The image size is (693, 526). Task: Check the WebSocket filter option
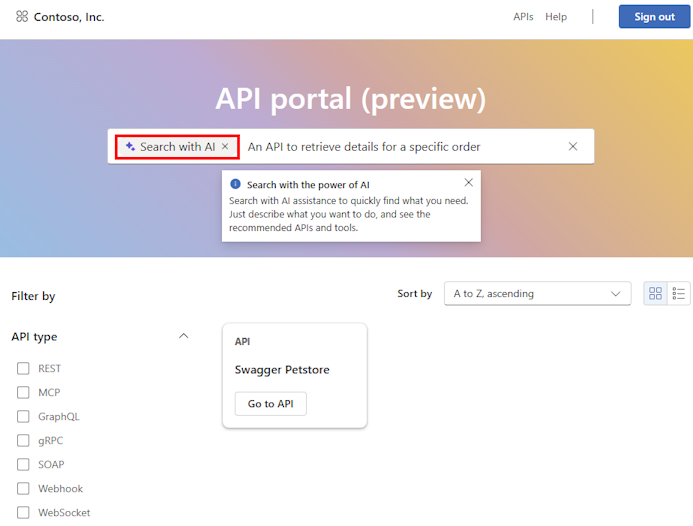[x=23, y=512]
